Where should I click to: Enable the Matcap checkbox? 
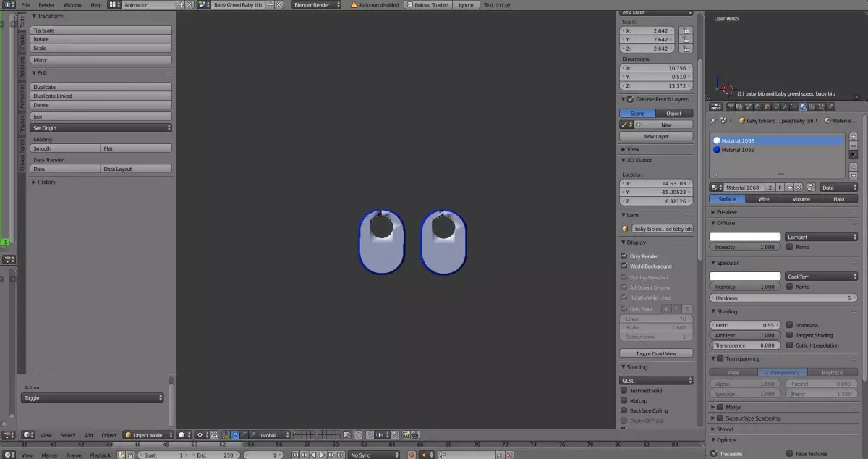click(x=624, y=400)
